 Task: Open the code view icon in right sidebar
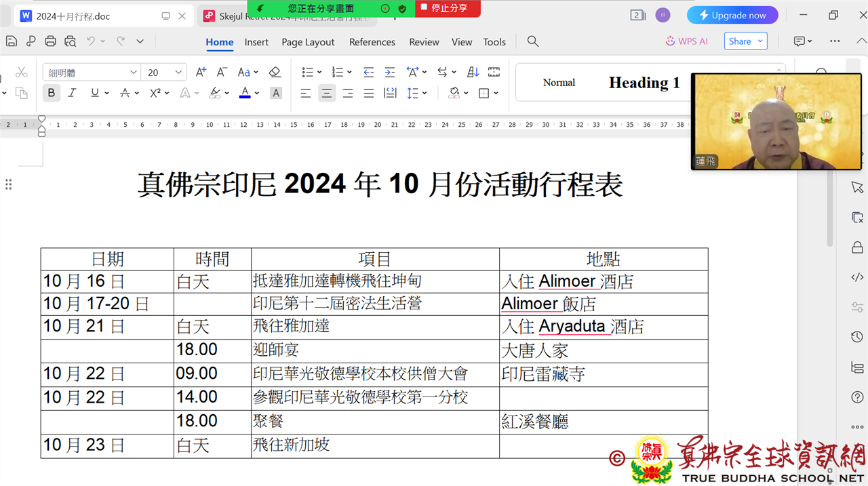(x=857, y=277)
